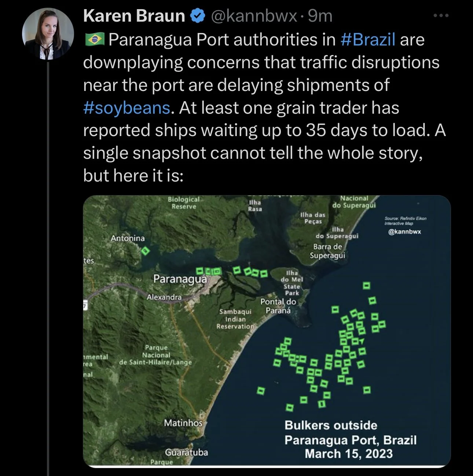Click the Matinhos label on the map
This screenshot has height=476, width=473.
tap(183, 423)
